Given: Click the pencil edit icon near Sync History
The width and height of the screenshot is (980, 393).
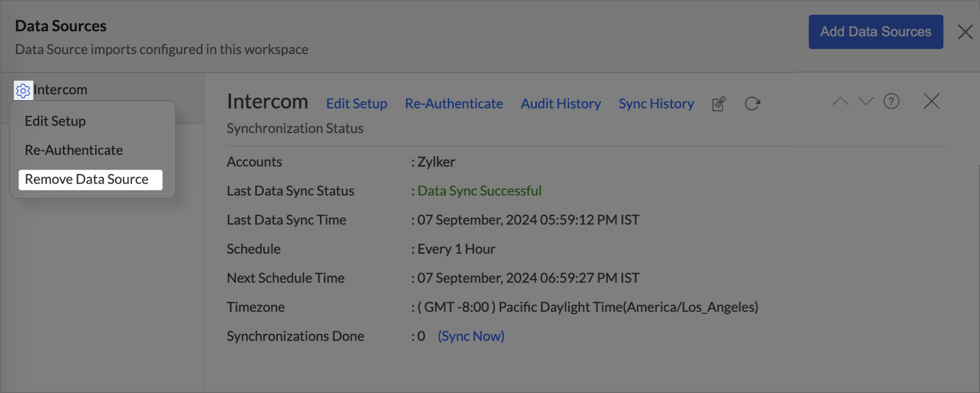Looking at the screenshot, I should (x=719, y=104).
